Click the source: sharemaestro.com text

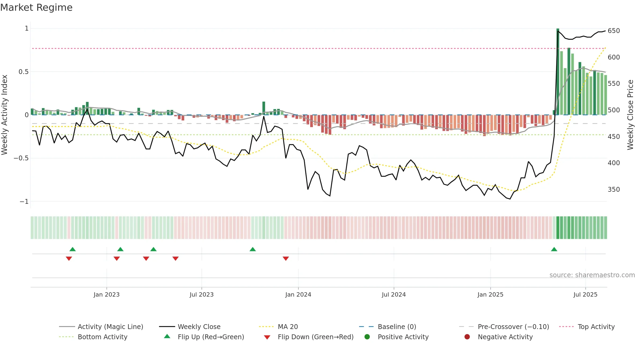(x=592, y=275)
